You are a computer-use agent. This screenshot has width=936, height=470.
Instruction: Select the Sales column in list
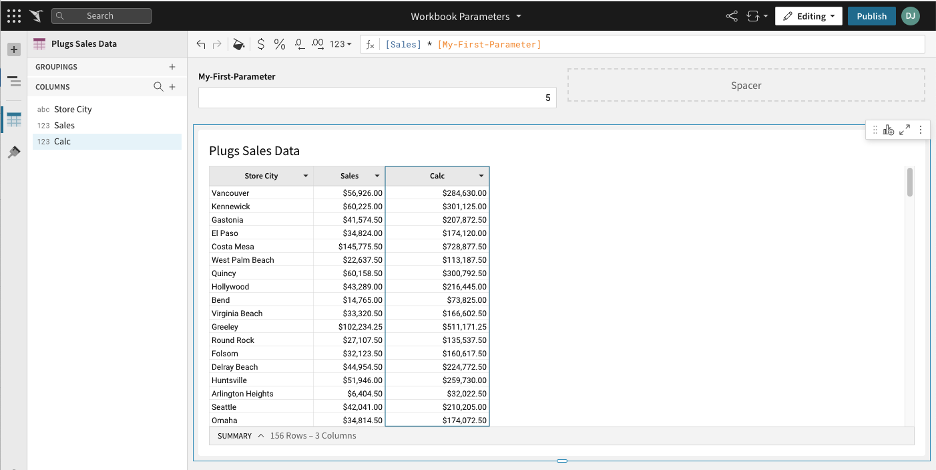(x=64, y=125)
